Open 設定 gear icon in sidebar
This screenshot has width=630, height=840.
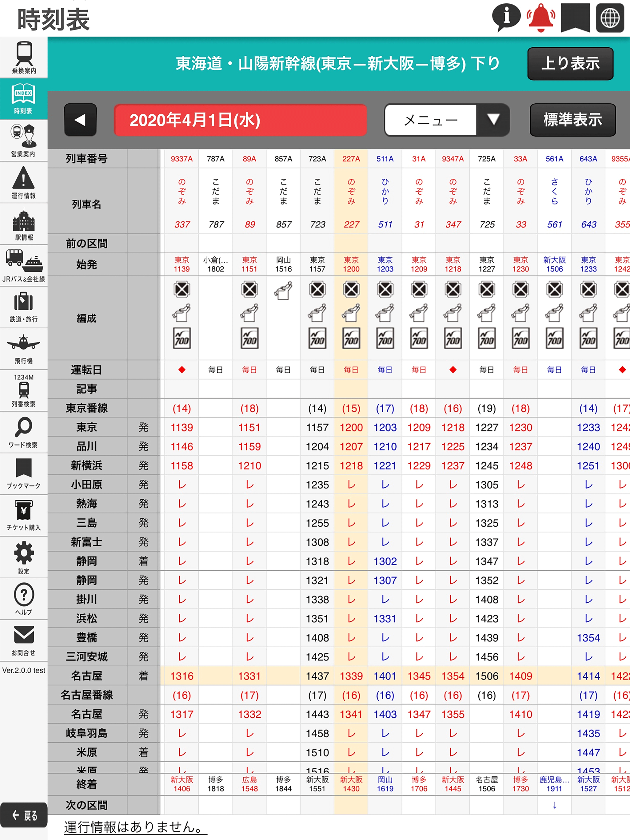[24, 557]
